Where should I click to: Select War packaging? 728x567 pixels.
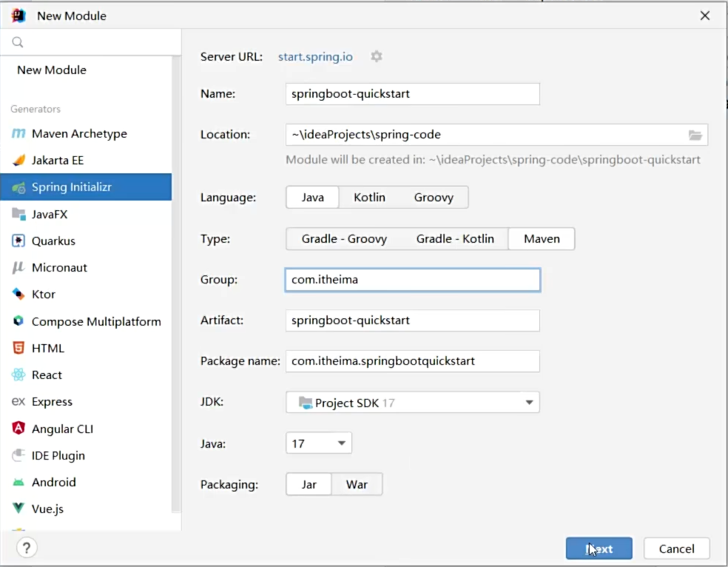(357, 484)
